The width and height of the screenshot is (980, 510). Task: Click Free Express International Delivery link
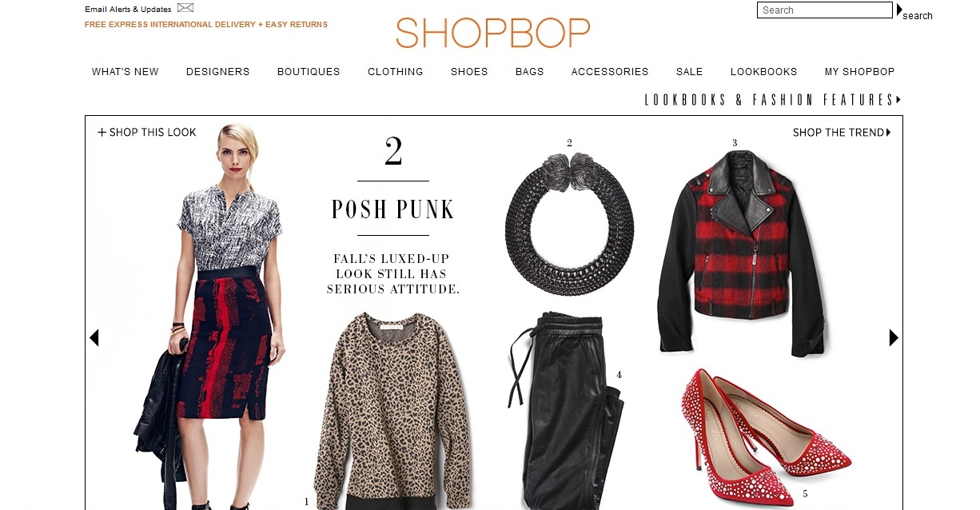[x=206, y=25]
